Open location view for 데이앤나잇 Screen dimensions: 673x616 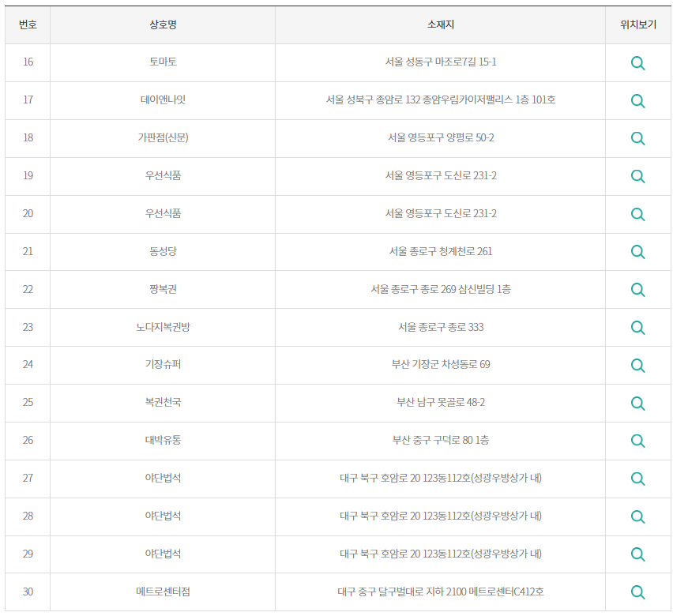click(637, 101)
